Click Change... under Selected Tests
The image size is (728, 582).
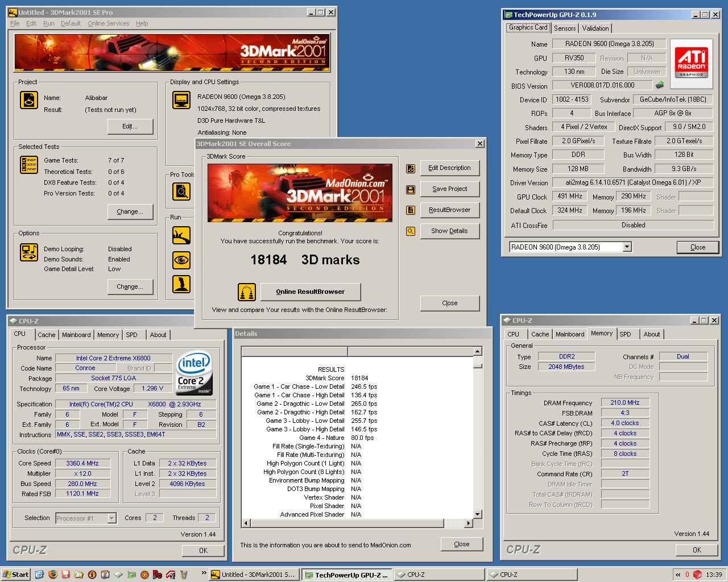tap(130, 211)
